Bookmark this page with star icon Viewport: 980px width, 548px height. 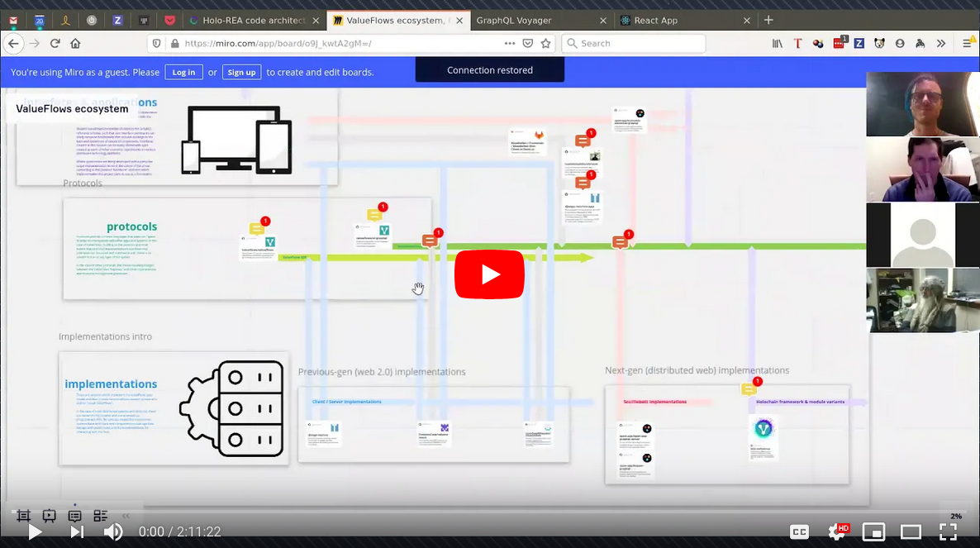click(545, 43)
